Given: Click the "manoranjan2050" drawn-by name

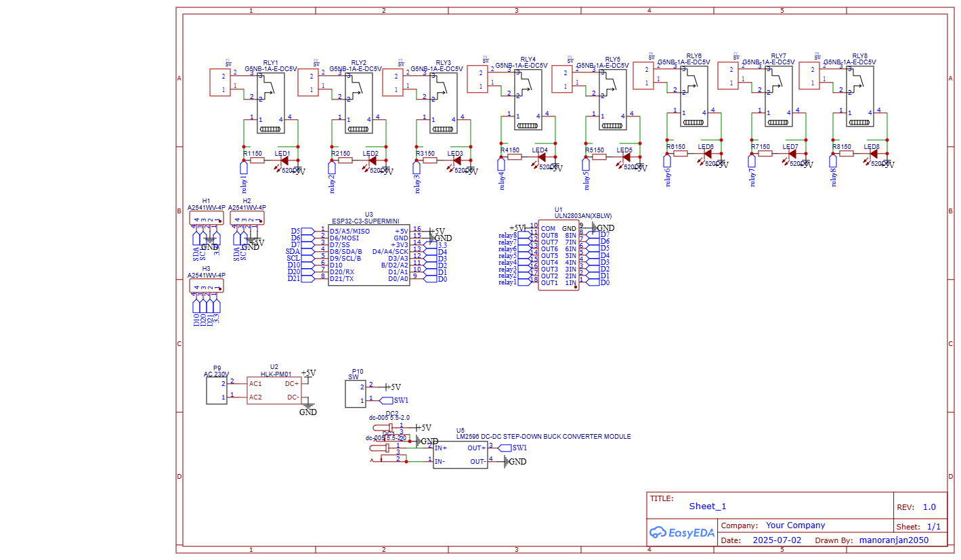Looking at the screenshot, I should point(894,540).
